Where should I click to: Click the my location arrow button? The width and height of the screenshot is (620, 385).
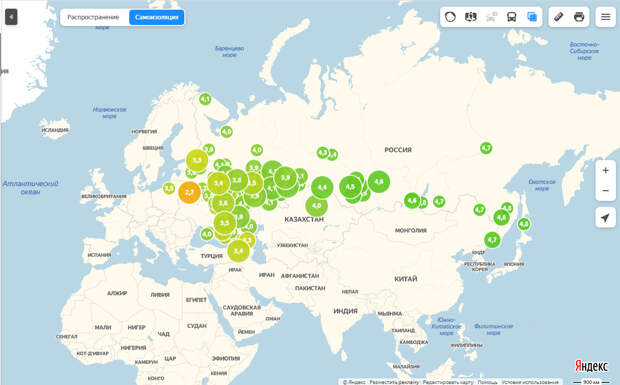pyautogui.click(x=605, y=218)
